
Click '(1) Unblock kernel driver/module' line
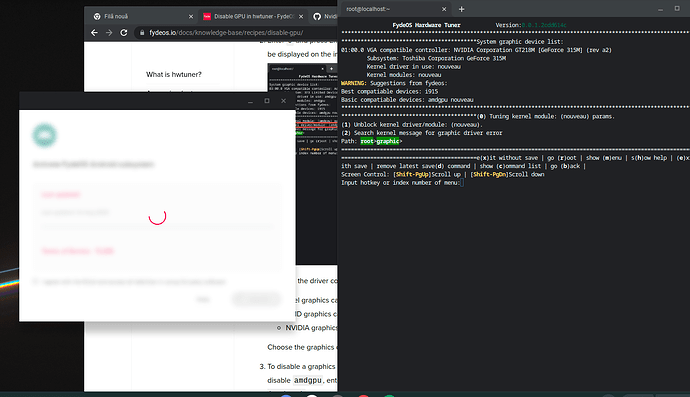point(412,125)
